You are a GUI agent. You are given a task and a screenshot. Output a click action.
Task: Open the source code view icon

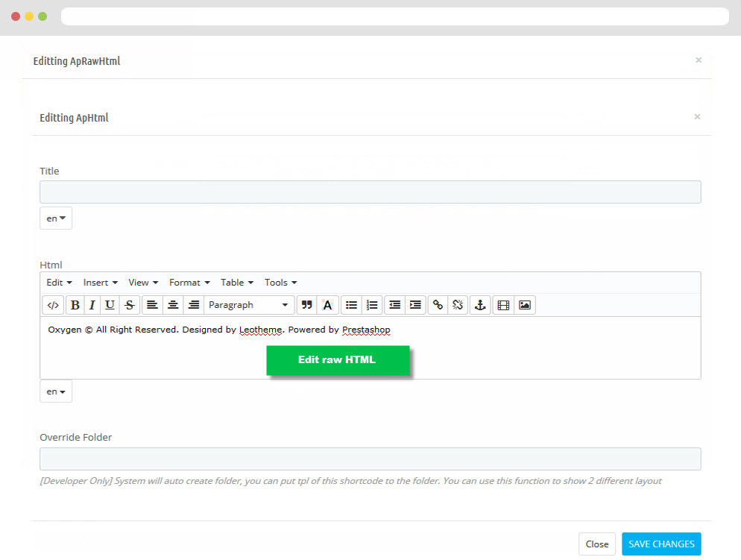tap(53, 305)
